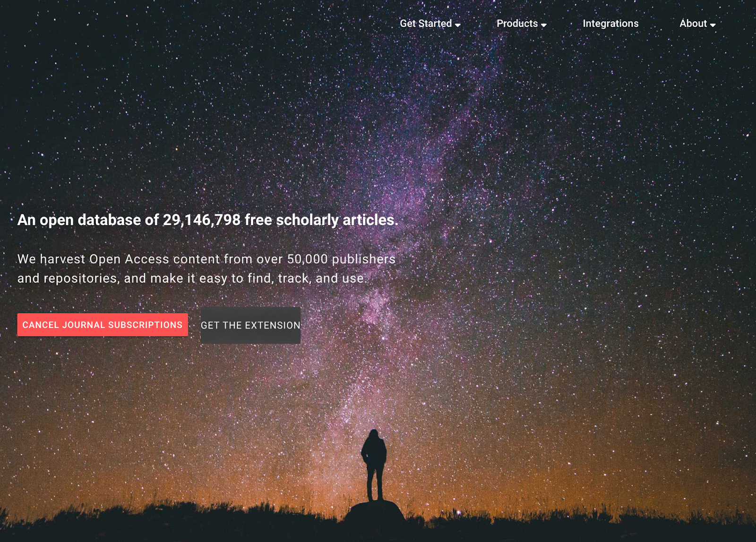Click the open database headline text
This screenshot has height=542, width=756.
coord(208,220)
